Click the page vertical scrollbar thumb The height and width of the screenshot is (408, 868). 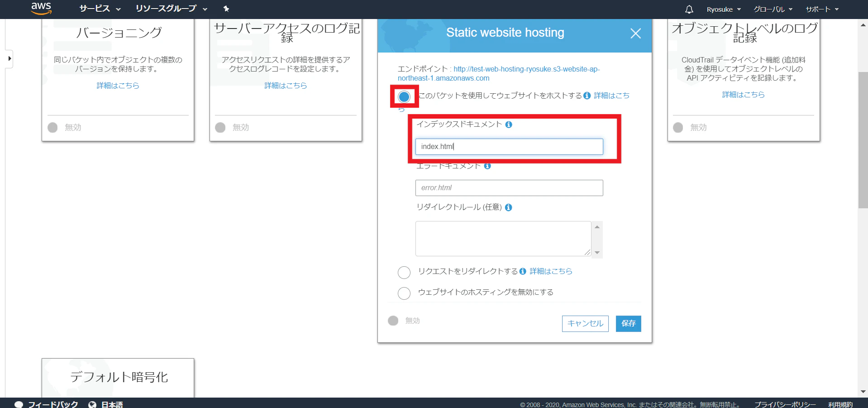point(863,140)
